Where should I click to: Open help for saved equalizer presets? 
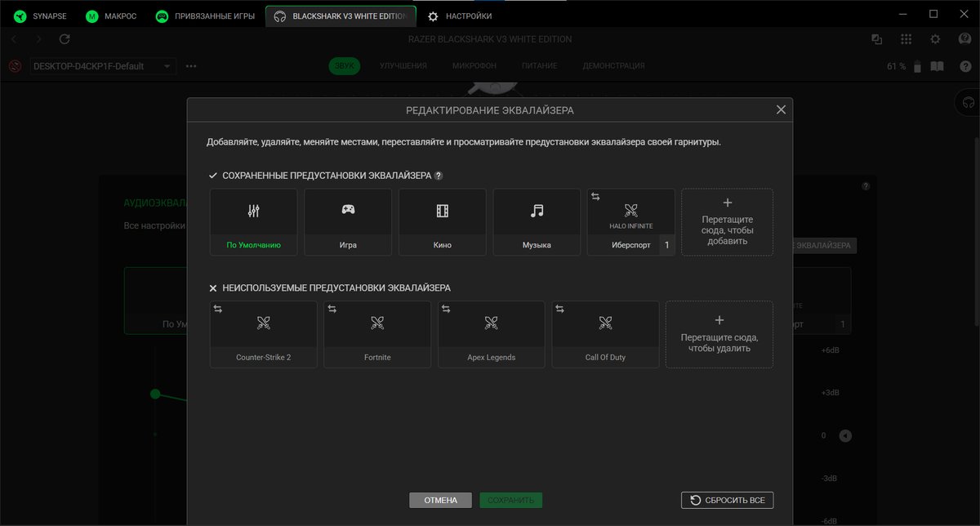[x=439, y=176]
